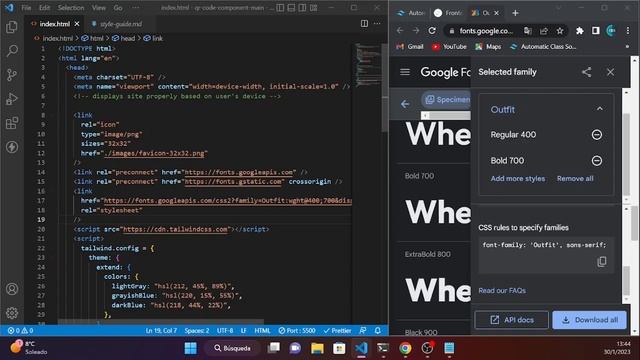This screenshot has height=360, width=640.
Task: Click the Add more styles link
Action: (x=518, y=179)
